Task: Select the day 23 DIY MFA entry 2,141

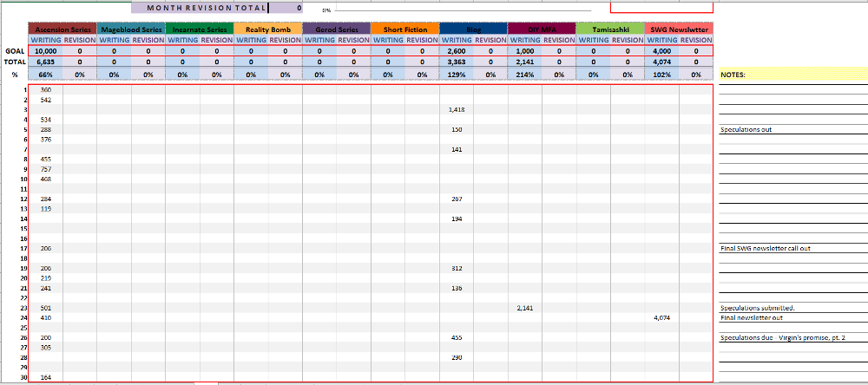Action: [524, 308]
